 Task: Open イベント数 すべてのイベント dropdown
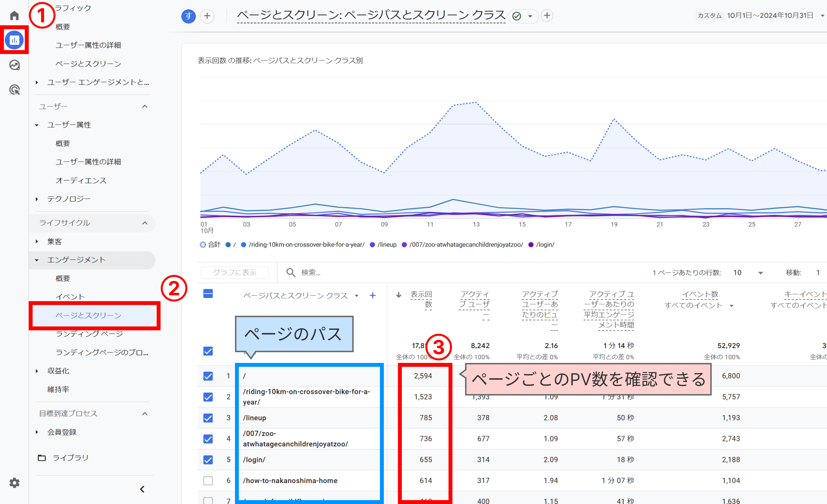coord(731,306)
